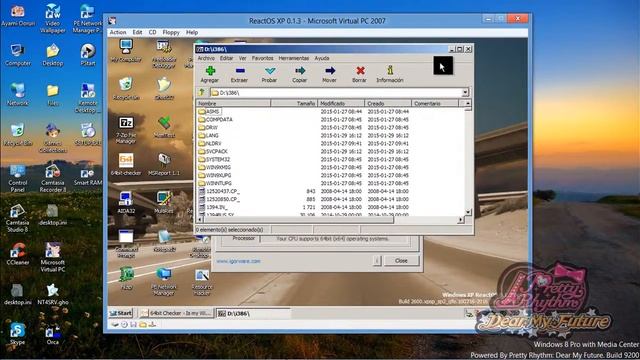Select Resource Hacker icon on ReactOS desktop

point(202,282)
